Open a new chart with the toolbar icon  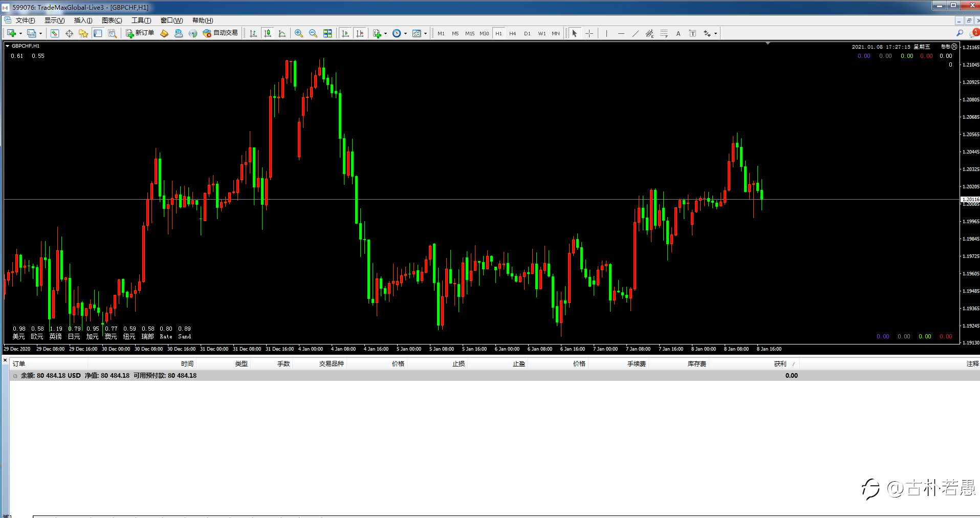[x=11, y=33]
